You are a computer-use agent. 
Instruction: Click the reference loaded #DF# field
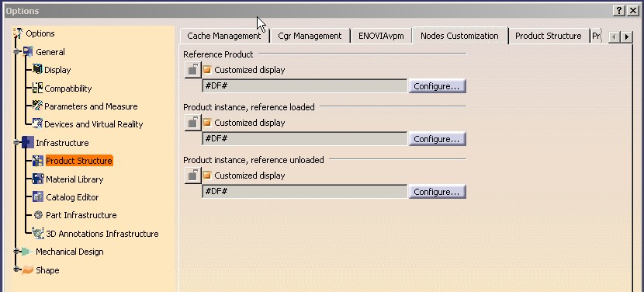(x=305, y=138)
